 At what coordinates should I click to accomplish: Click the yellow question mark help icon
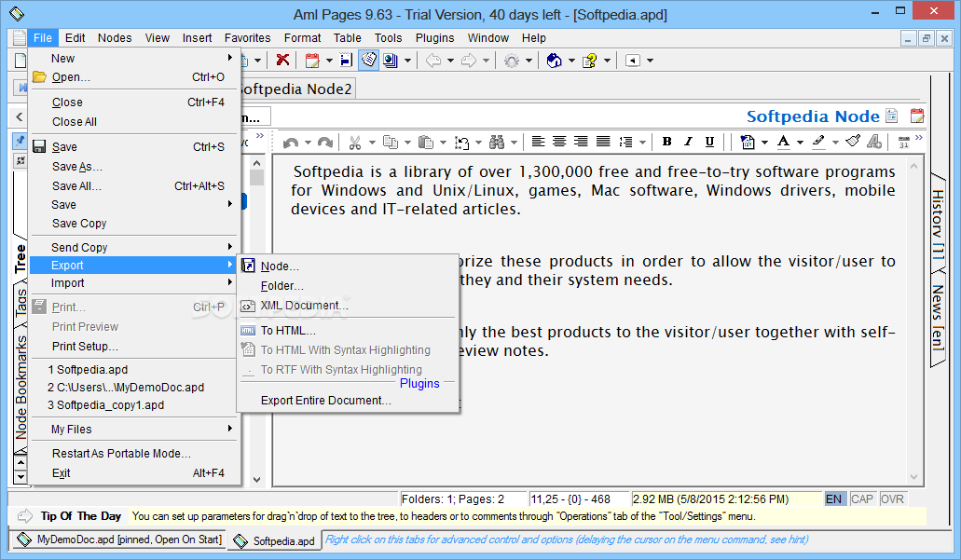click(590, 60)
